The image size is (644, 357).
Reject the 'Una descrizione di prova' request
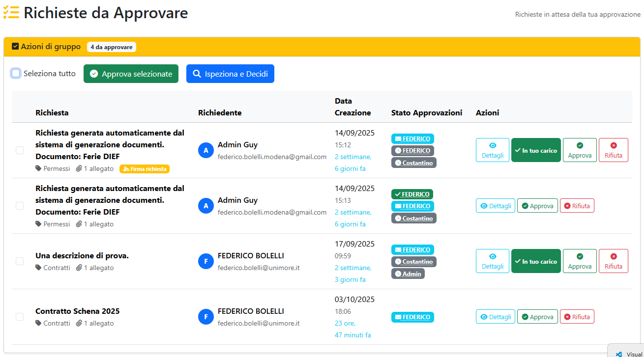click(x=613, y=261)
